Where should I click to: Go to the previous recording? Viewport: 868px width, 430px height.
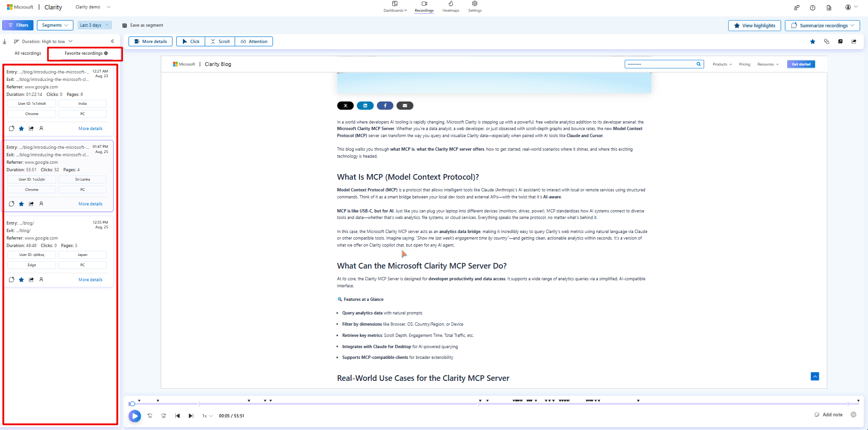coord(178,416)
